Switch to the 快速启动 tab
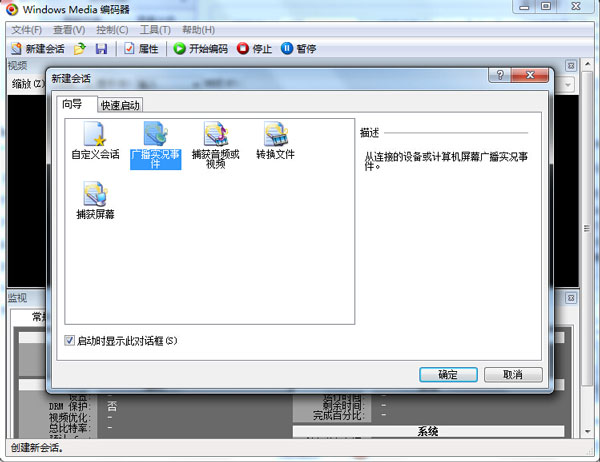Viewport: 600px width, 462px height. (120, 105)
